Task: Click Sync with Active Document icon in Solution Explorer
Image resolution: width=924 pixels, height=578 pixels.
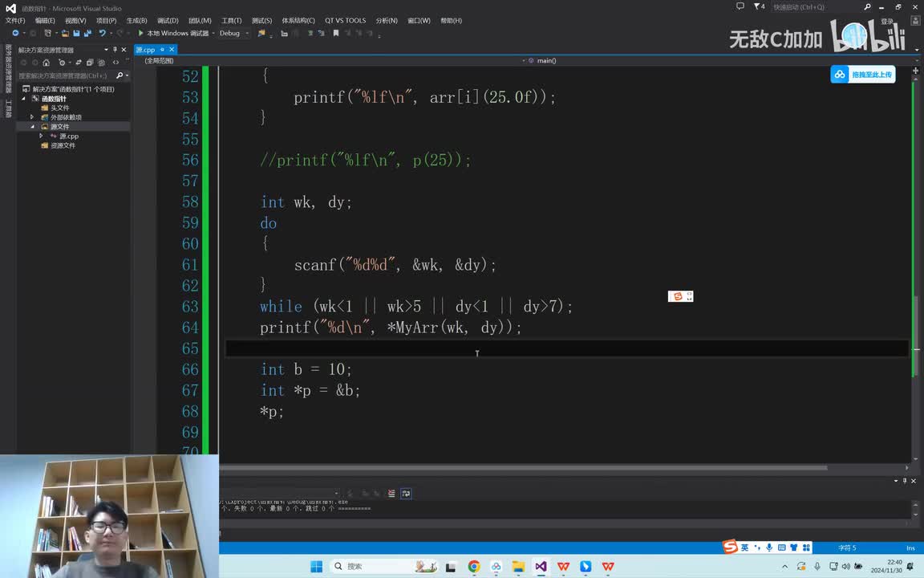Action: 79,63
